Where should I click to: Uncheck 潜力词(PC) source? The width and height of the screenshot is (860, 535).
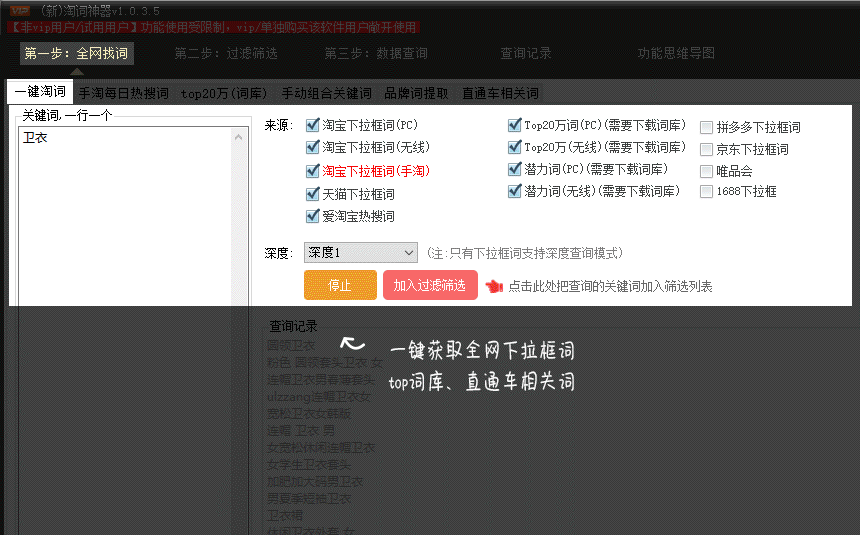(514, 169)
